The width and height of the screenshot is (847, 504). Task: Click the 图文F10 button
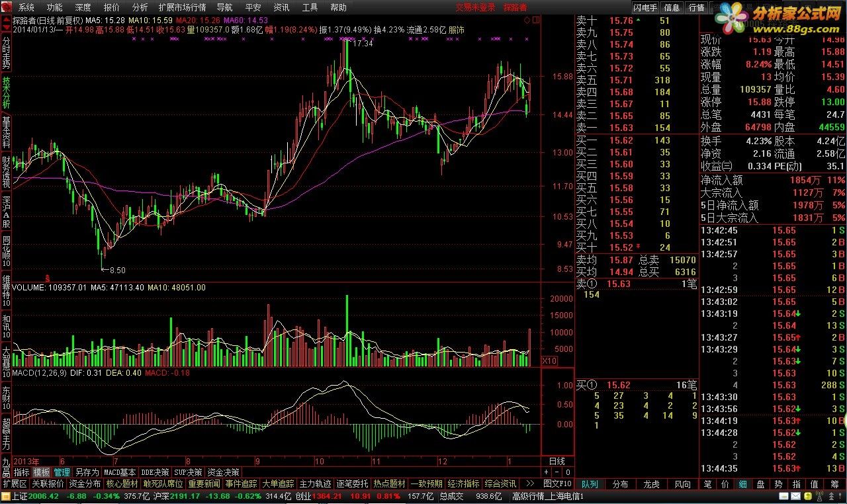point(557,483)
